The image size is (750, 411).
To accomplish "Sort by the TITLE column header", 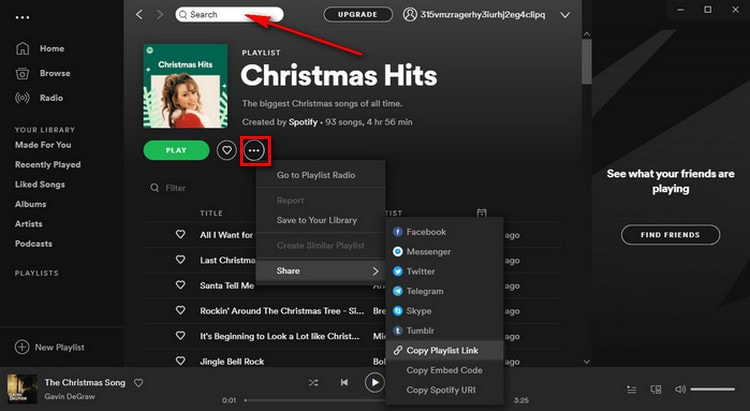I will tap(211, 213).
